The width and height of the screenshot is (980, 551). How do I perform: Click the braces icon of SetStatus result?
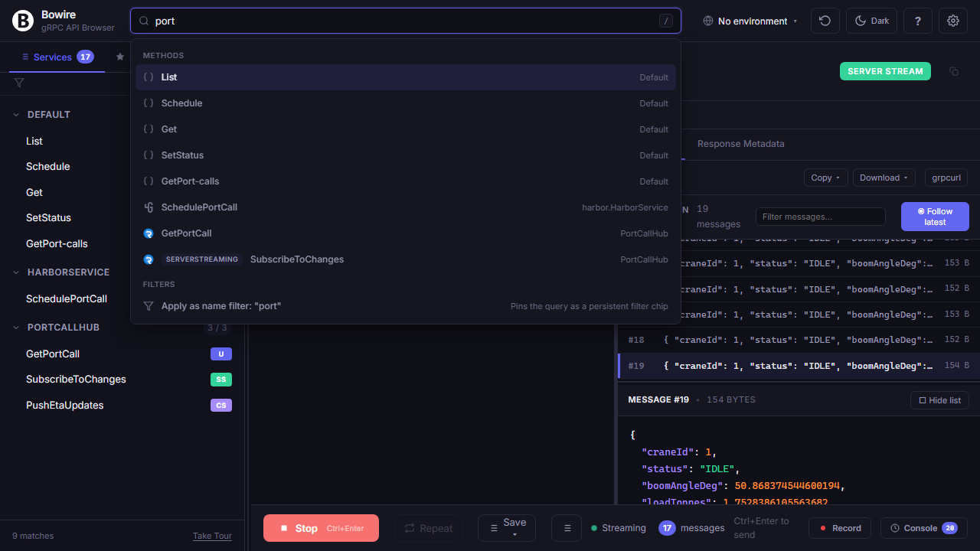(x=149, y=155)
